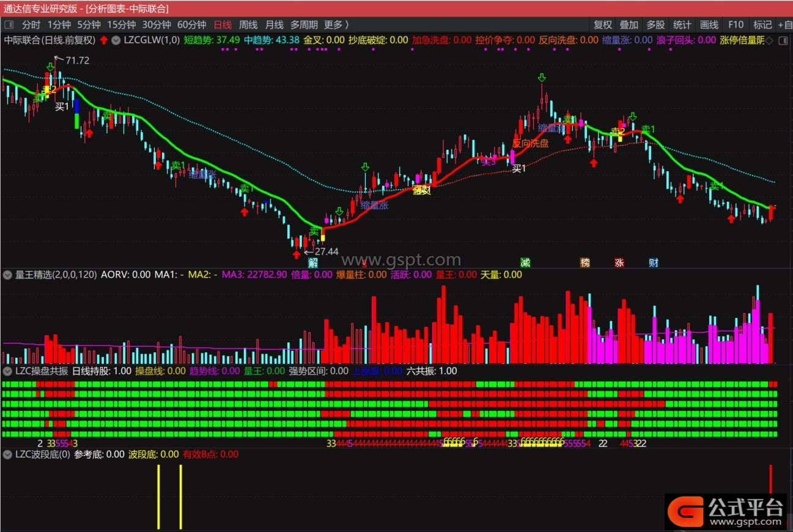Click the 强势区间: 0.00 value

pos(319,371)
